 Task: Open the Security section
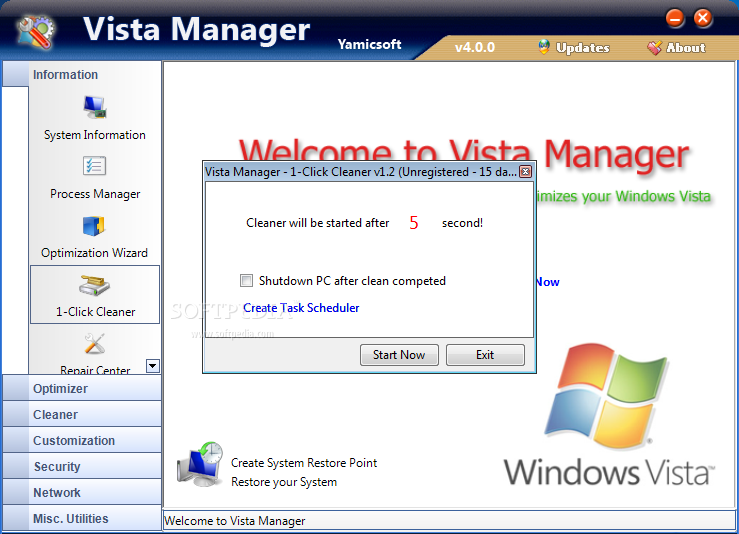[x=82, y=466]
